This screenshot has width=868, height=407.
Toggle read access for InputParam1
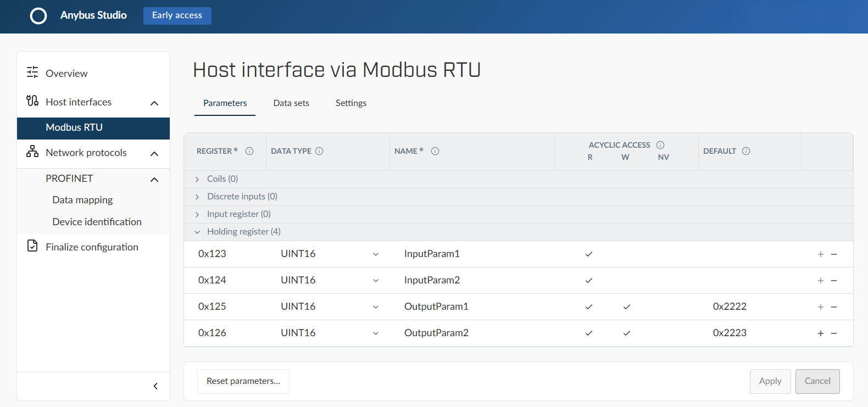coord(589,254)
